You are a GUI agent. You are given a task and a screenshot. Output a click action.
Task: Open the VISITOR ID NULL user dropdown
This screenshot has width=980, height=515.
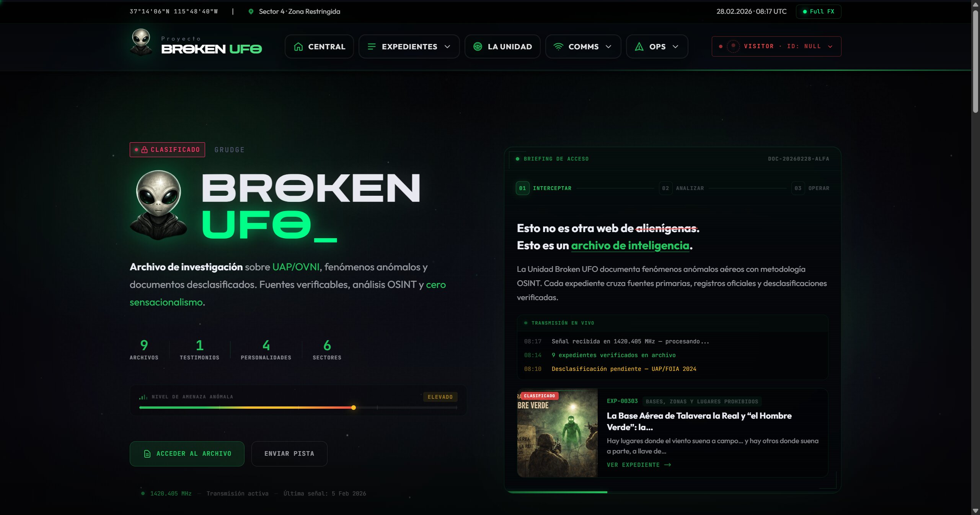pos(776,46)
